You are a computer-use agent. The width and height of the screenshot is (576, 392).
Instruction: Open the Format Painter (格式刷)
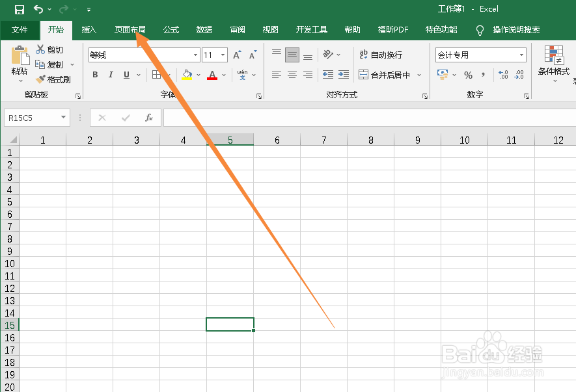click(55, 79)
